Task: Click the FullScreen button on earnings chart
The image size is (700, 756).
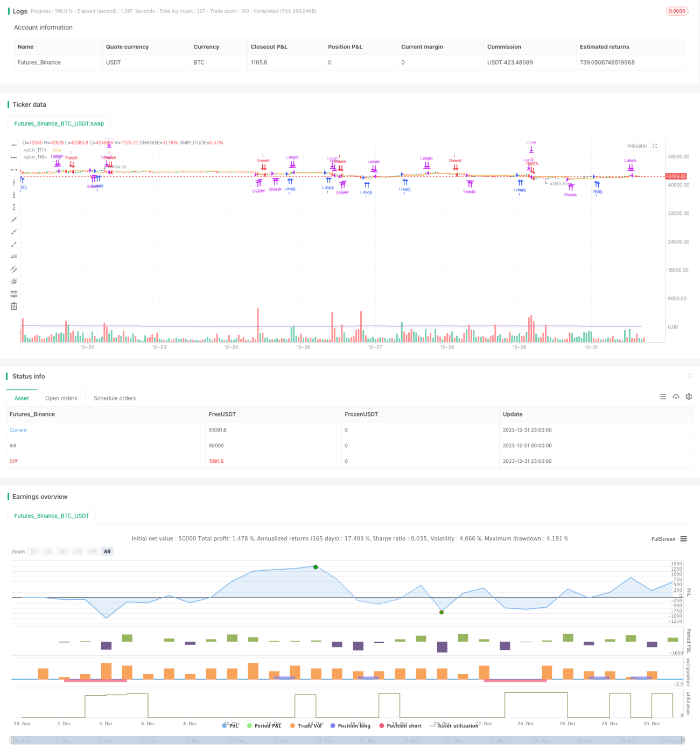Action: click(x=663, y=539)
